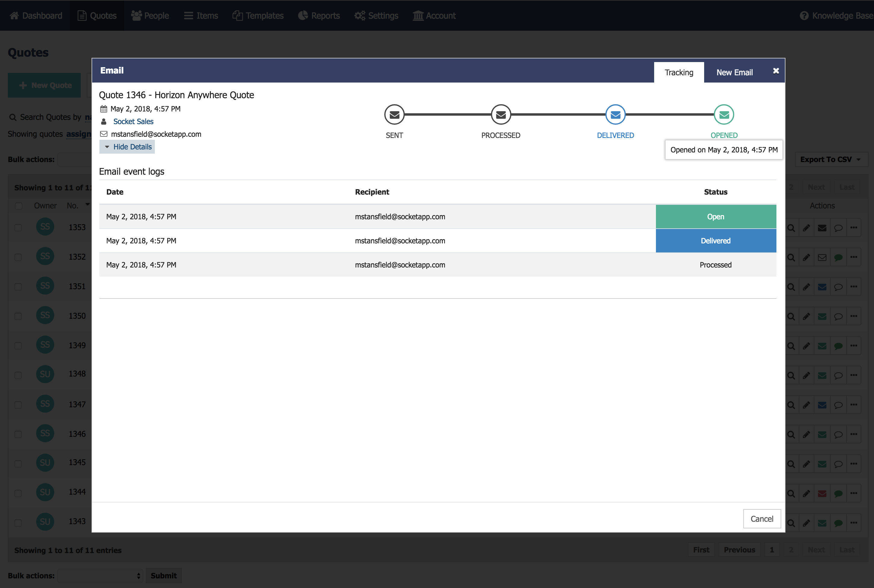Switch to the New Email tab
The image size is (874, 588).
[x=735, y=72]
